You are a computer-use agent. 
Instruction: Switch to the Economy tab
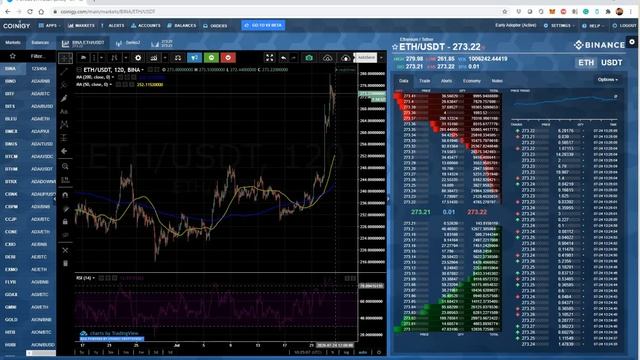[471, 81]
